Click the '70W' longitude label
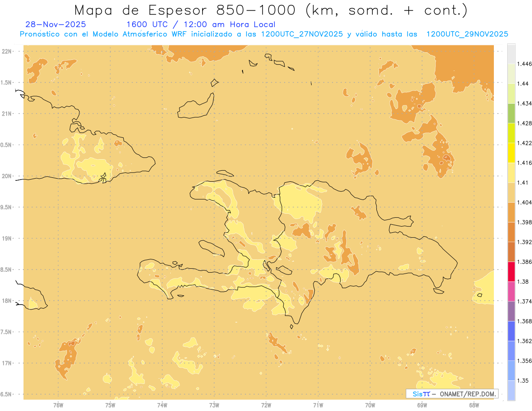This screenshot has width=532, height=411. (370, 405)
